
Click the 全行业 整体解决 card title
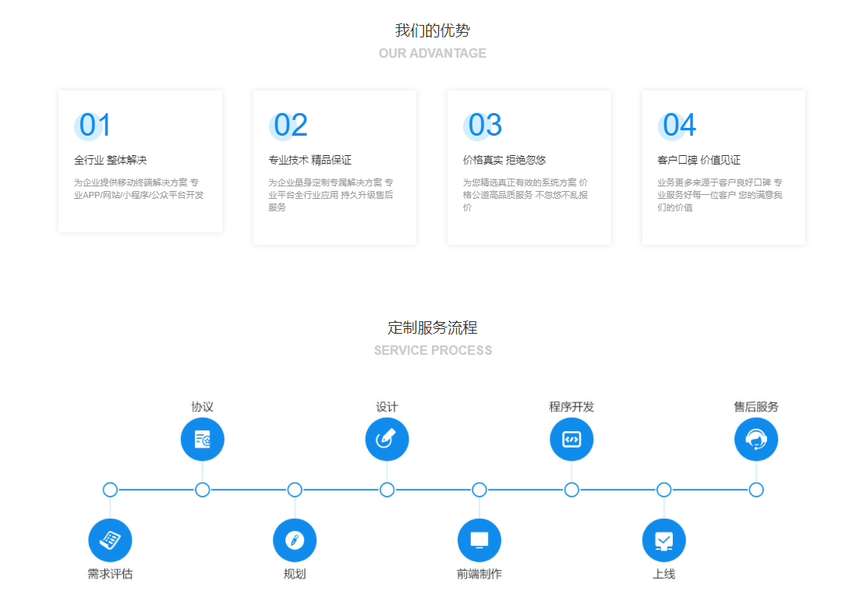pyautogui.click(x=110, y=160)
